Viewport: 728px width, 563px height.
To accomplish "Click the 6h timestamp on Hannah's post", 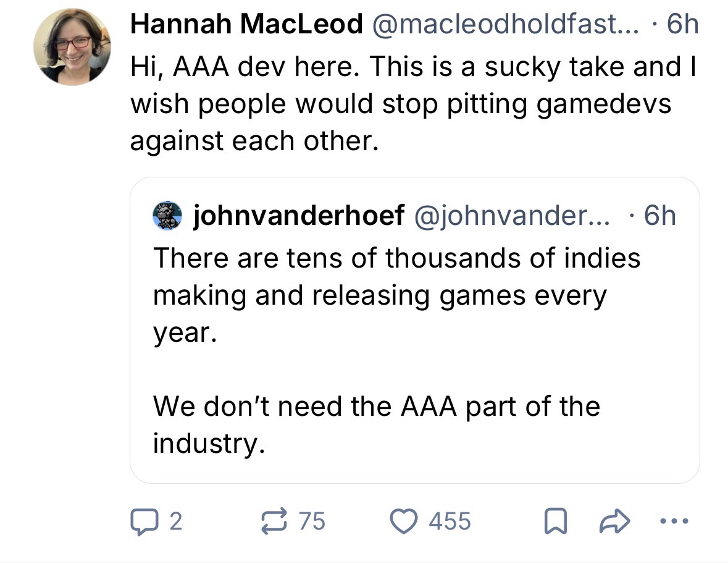I will 683,25.
